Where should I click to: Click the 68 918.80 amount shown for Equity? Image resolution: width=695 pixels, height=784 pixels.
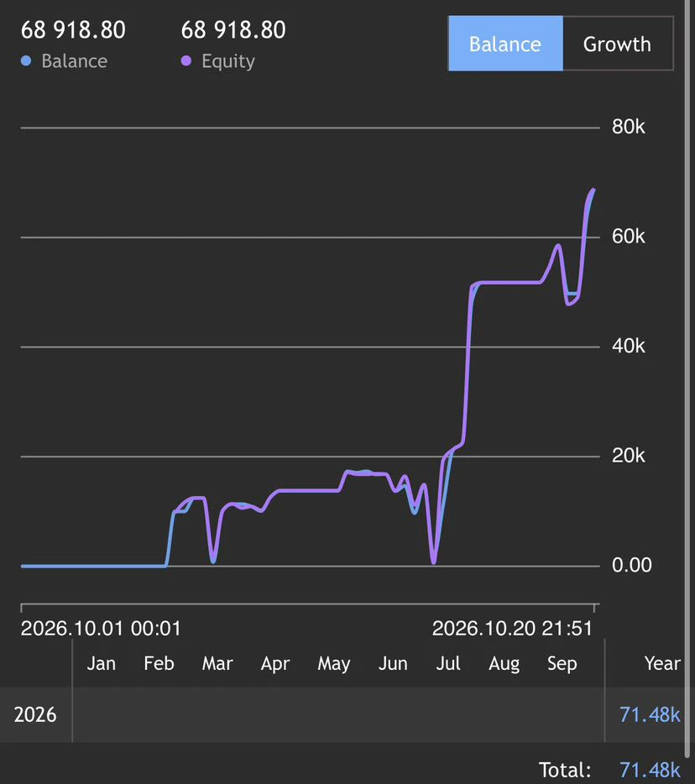[233, 30]
